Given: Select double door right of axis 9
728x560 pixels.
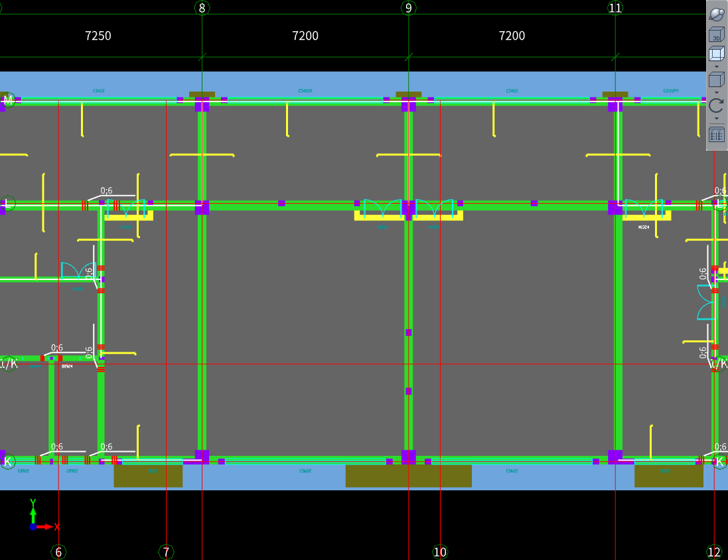Looking at the screenshot, I should (x=435, y=208).
